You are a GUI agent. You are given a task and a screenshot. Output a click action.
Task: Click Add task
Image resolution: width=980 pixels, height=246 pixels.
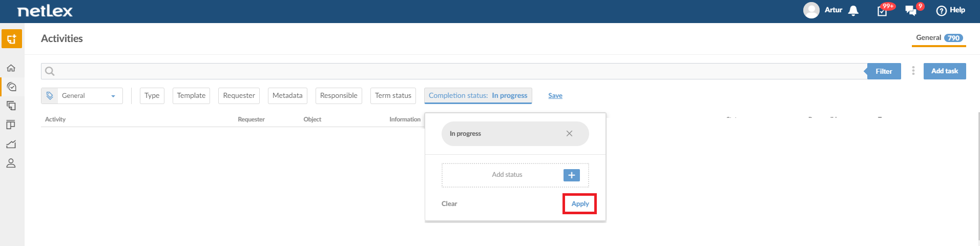coord(945,71)
